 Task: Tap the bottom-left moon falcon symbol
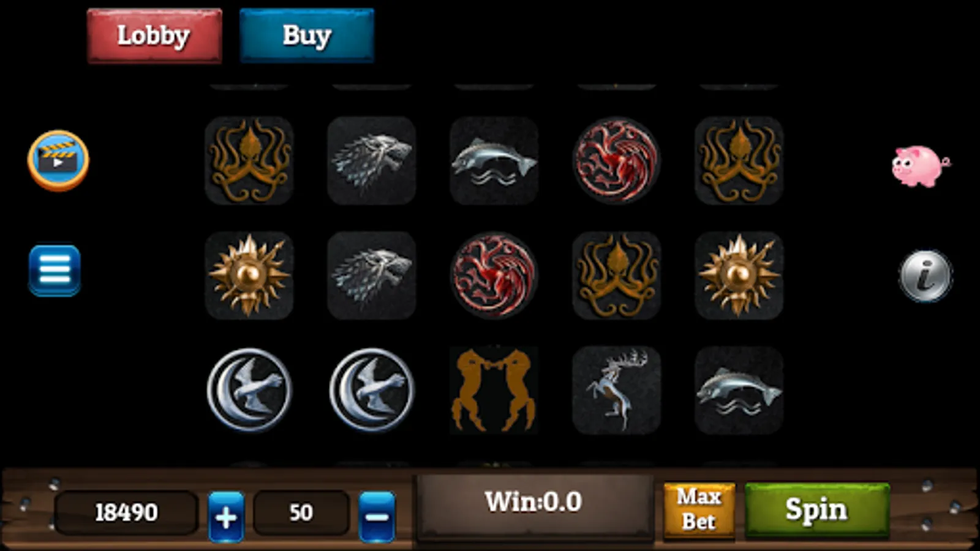coord(249,390)
